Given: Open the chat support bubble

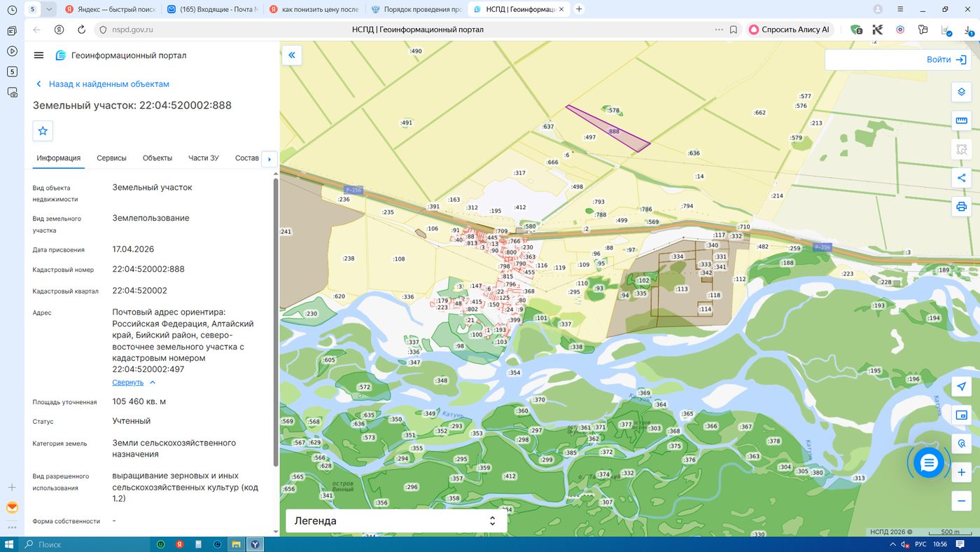Looking at the screenshot, I should 929,462.
